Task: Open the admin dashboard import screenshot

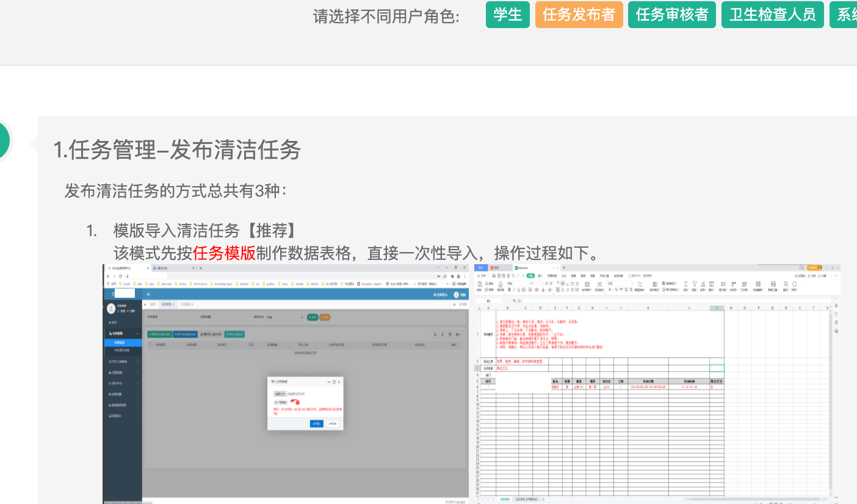Action: (x=286, y=384)
